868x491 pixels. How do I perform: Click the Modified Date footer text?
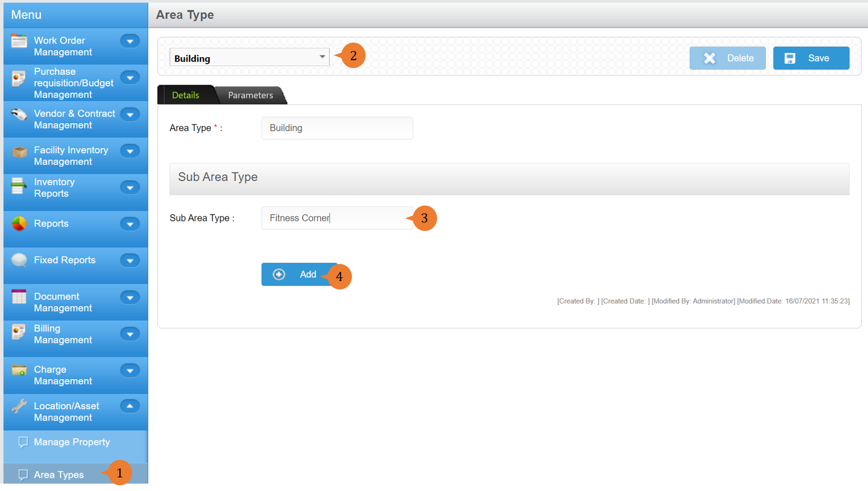tap(793, 301)
